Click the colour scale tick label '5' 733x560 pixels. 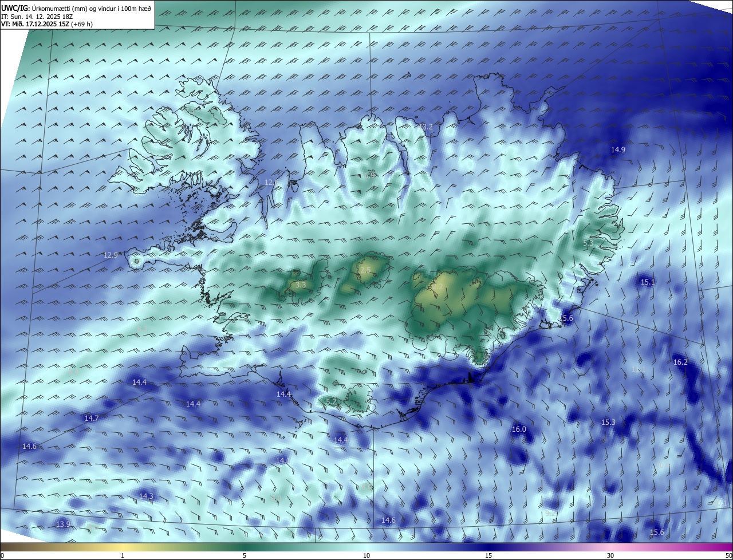pyautogui.click(x=245, y=555)
